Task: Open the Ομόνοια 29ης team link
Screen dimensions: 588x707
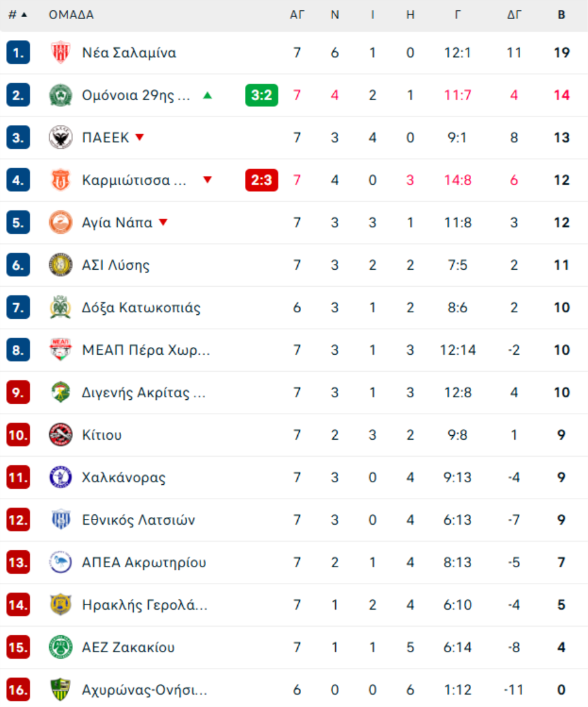Action: click(136, 95)
